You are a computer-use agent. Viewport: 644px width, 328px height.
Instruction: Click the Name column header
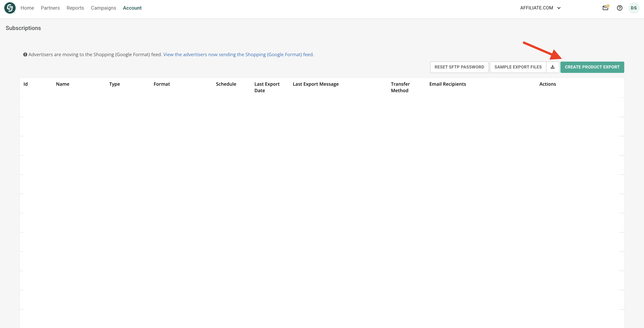[x=63, y=84]
